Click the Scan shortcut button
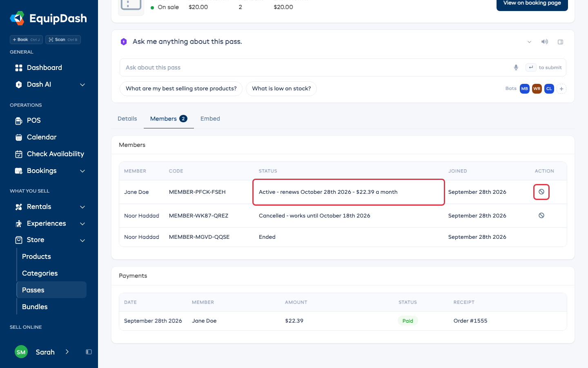 tap(63, 40)
